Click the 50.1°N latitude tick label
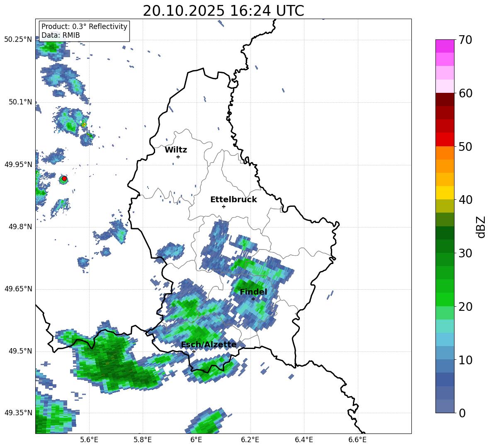 (20, 102)
